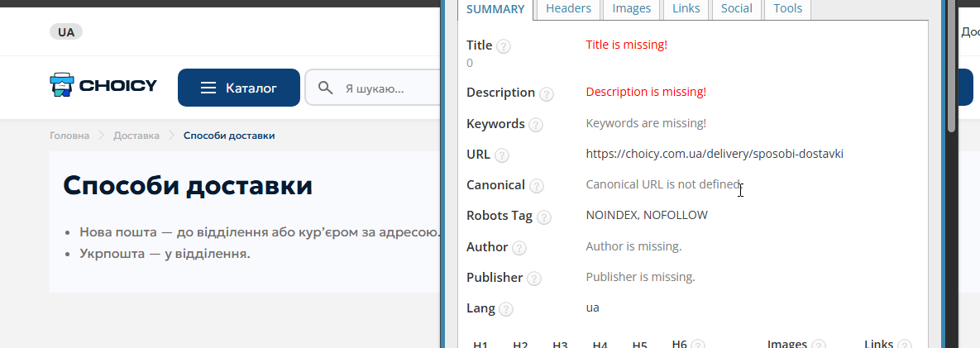Click 'Author is missing.' text
The width and height of the screenshot is (980, 348).
pos(633,246)
